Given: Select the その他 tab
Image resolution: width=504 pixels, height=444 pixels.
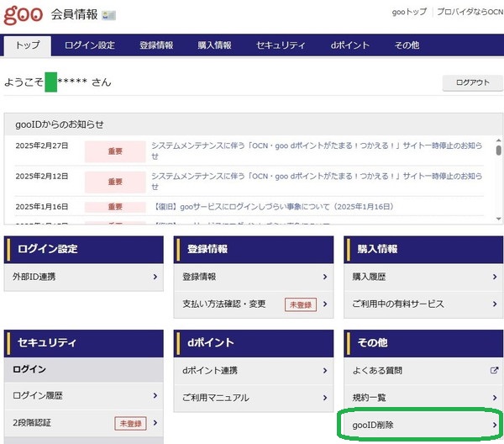Looking at the screenshot, I should (x=407, y=45).
